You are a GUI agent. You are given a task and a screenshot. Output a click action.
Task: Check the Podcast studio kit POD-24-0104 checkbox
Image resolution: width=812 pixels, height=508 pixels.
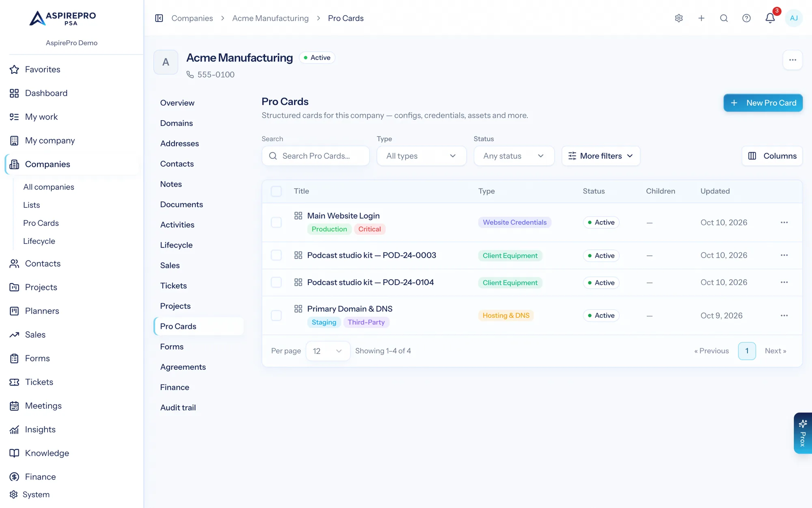click(276, 282)
